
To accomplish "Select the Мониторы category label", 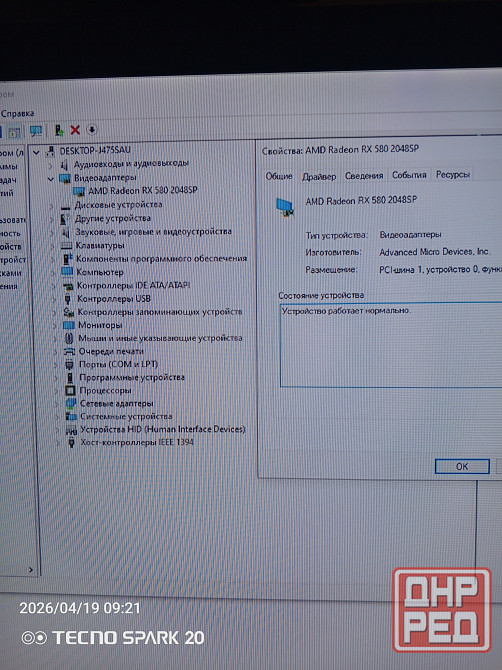I will [100, 325].
